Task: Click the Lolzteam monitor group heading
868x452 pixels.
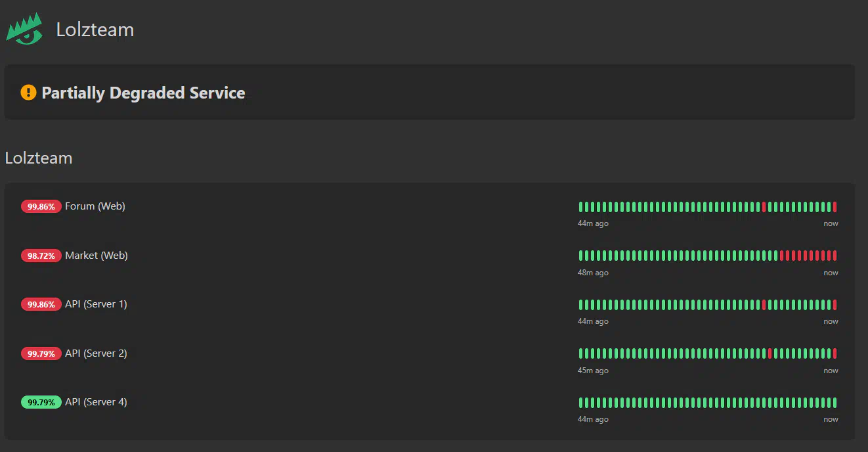Action: click(39, 158)
